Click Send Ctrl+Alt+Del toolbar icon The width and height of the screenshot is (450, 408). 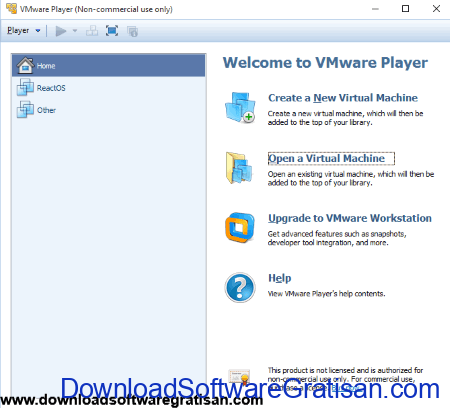tap(92, 31)
